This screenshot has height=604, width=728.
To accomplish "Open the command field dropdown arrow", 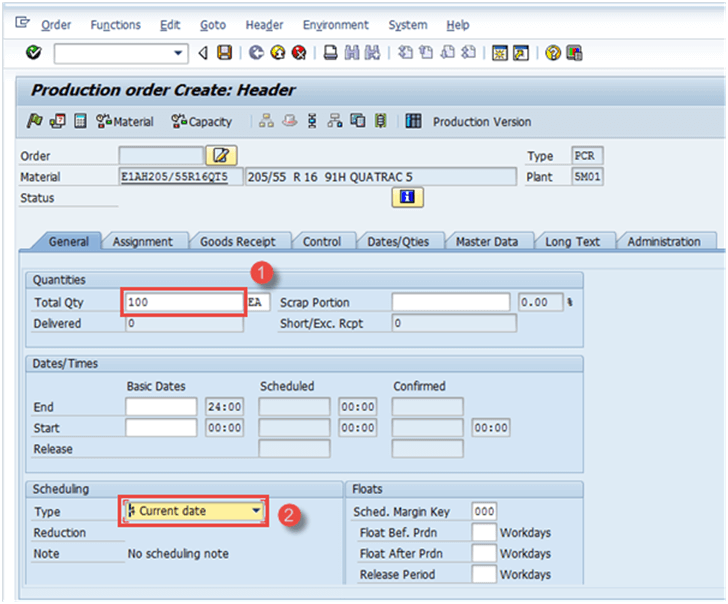I will (179, 53).
